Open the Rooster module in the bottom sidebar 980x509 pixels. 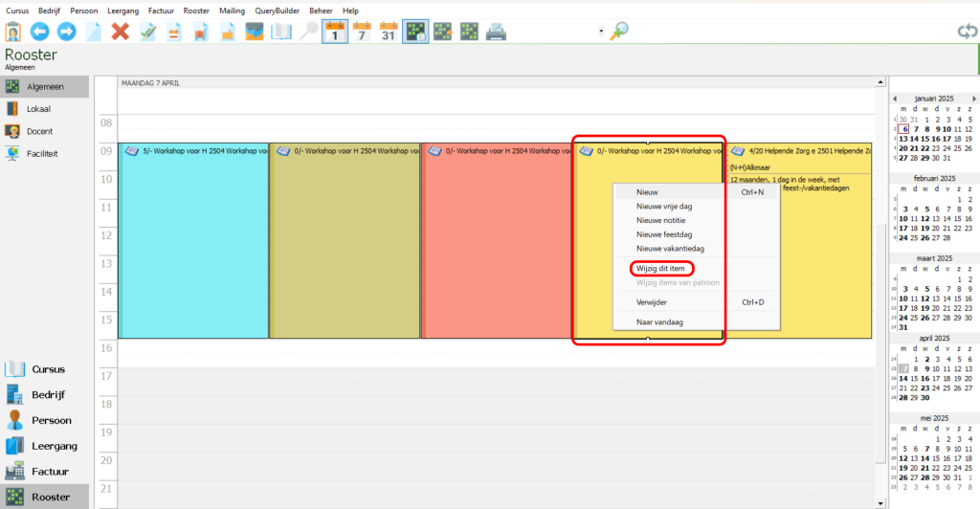[x=44, y=498]
